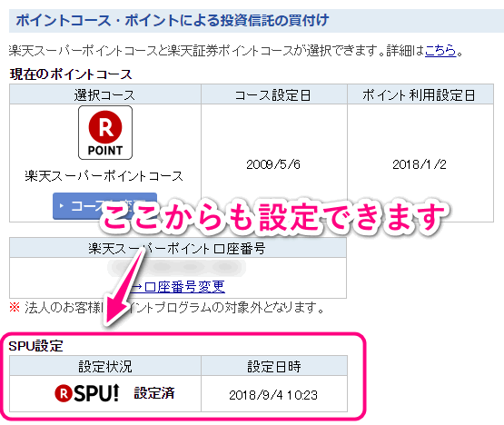Click the red R POINT logo icon
The height and width of the screenshot is (425, 504).
point(105,133)
